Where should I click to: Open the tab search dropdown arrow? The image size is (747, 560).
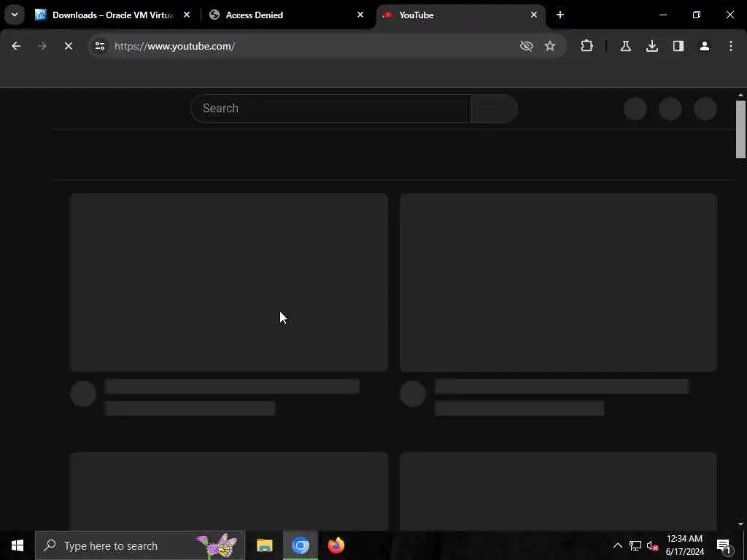coord(15,15)
